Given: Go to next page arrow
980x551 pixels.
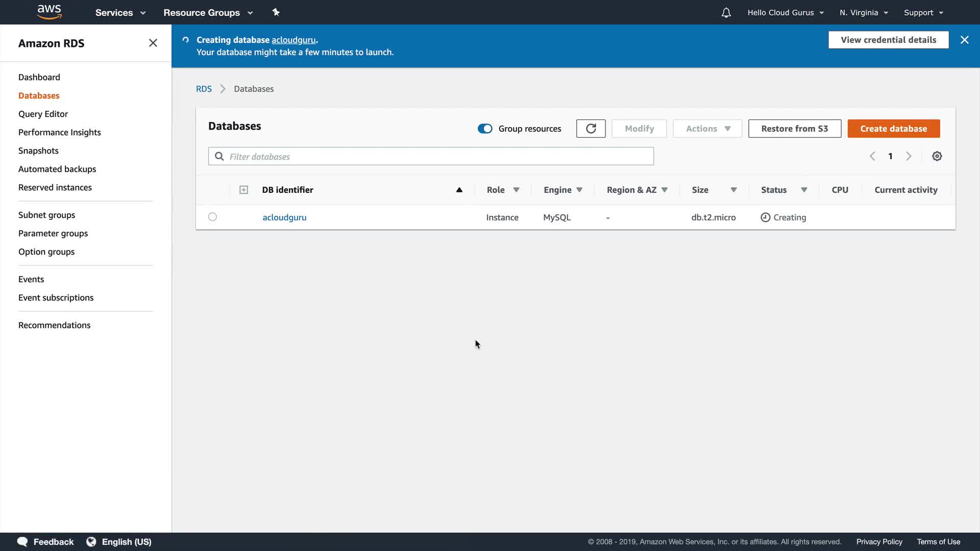Looking at the screenshot, I should click(909, 156).
